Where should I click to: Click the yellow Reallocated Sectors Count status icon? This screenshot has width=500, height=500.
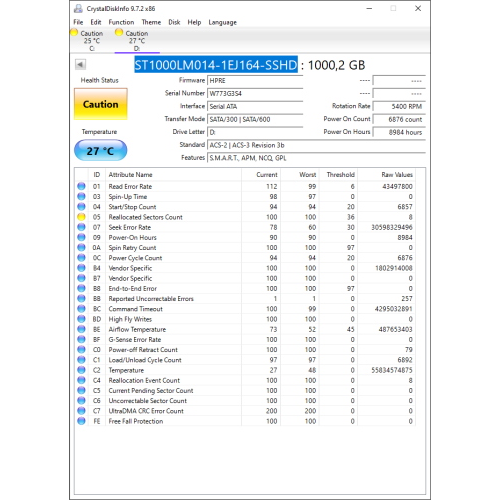81,217
